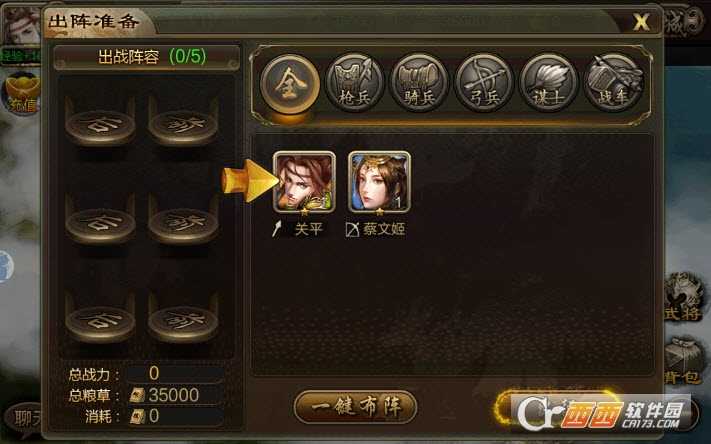This screenshot has width=711, height=444.
Task: Choose the middle-right formation slot
Action: (183, 223)
